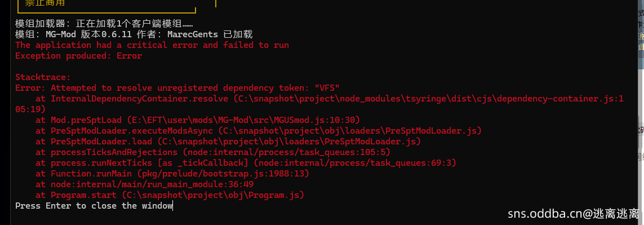Select the "Stacktrace:" heading line

43,77
